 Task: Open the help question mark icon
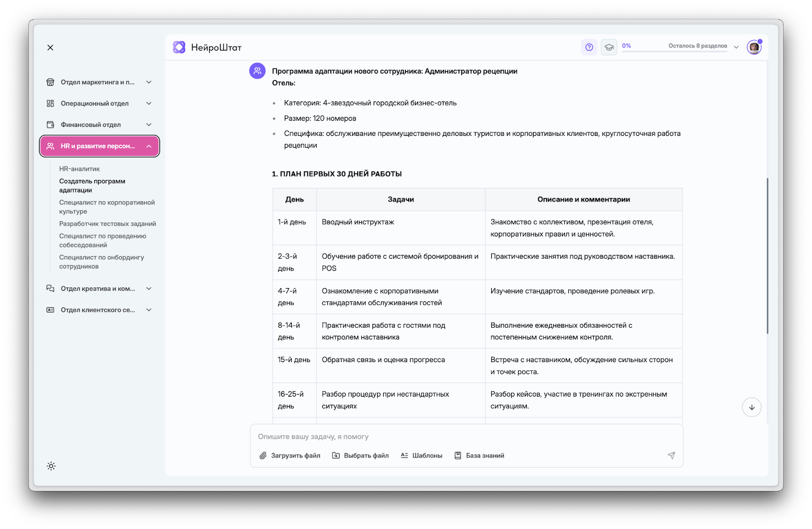coord(589,47)
